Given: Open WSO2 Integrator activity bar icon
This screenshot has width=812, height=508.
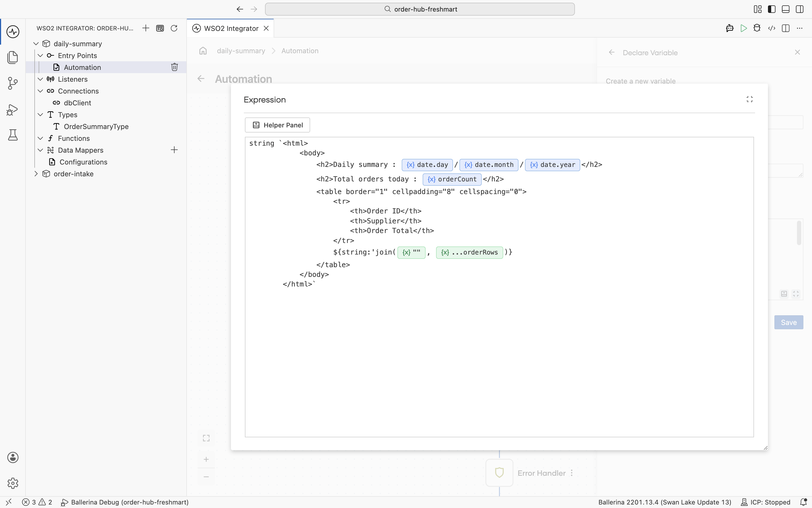Looking at the screenshot, I should pos(13,32).
